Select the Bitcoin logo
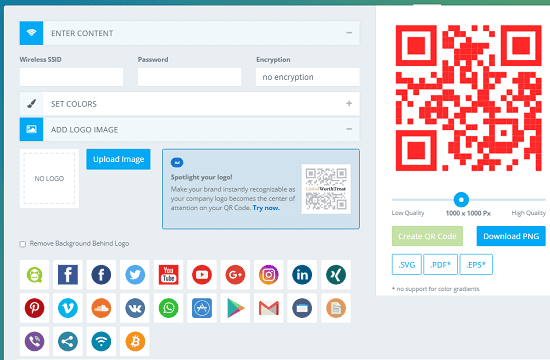The height and width of the screenshot is (360, 550). tap(135, 341)
